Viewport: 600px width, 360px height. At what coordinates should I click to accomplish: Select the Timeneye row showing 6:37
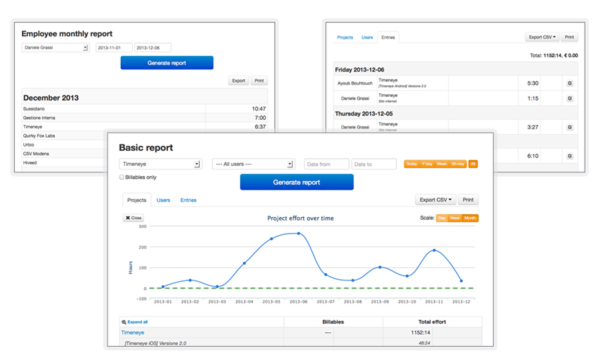coord(145,127)
